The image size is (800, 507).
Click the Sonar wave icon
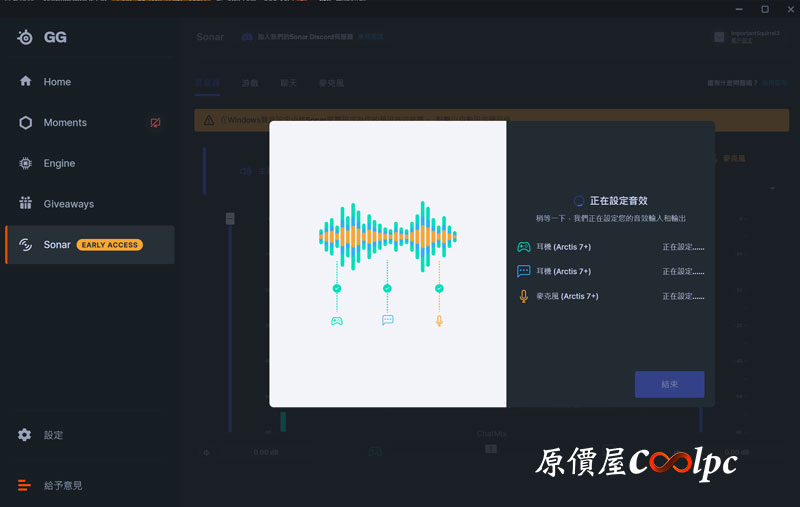pyautogui.click(x=25, y=245)
